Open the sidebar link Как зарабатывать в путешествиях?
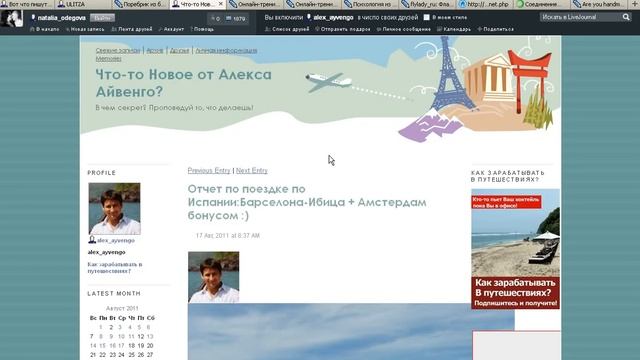640x360 pixels. 115,268
